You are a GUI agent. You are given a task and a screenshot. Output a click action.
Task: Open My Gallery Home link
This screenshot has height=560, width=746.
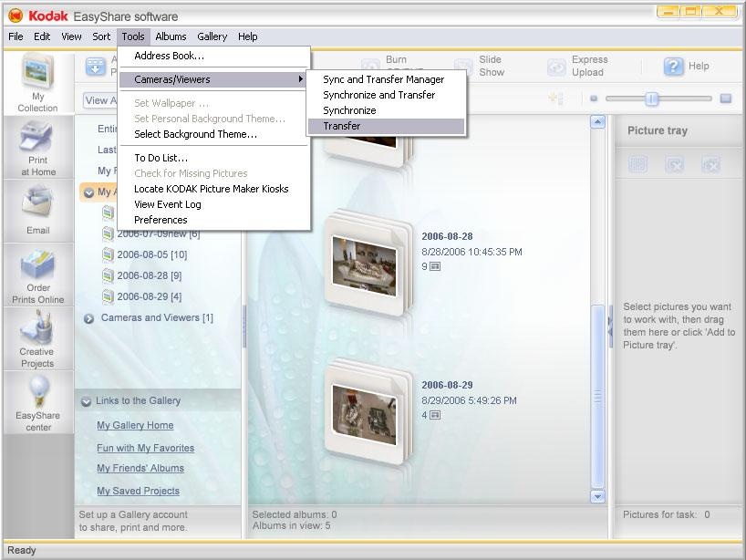pyautogui.click(x=135, y=425)
